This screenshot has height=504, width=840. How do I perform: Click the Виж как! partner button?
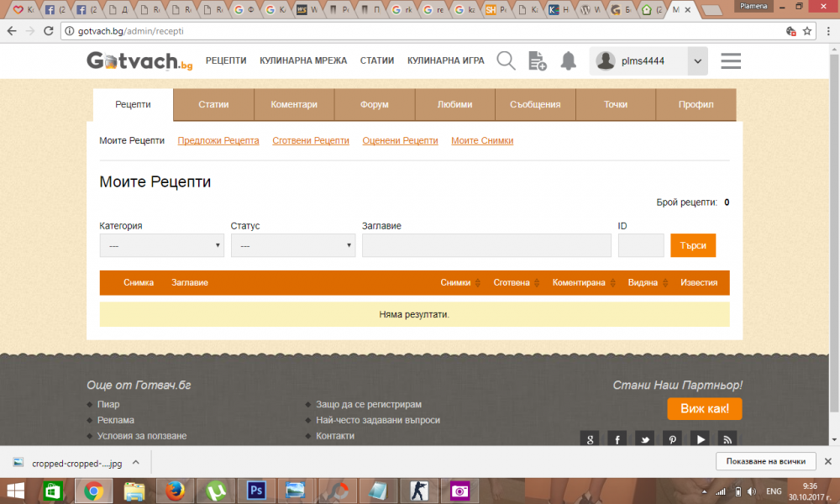click(705, 409)
